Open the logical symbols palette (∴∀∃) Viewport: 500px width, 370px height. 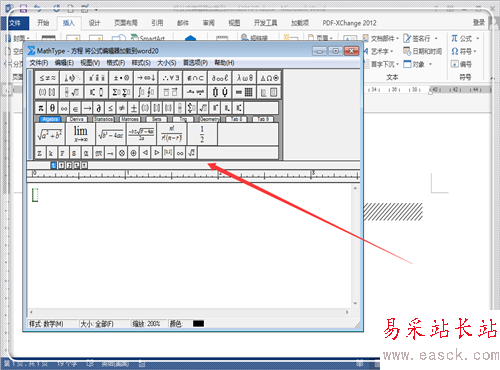pos(170,78)
